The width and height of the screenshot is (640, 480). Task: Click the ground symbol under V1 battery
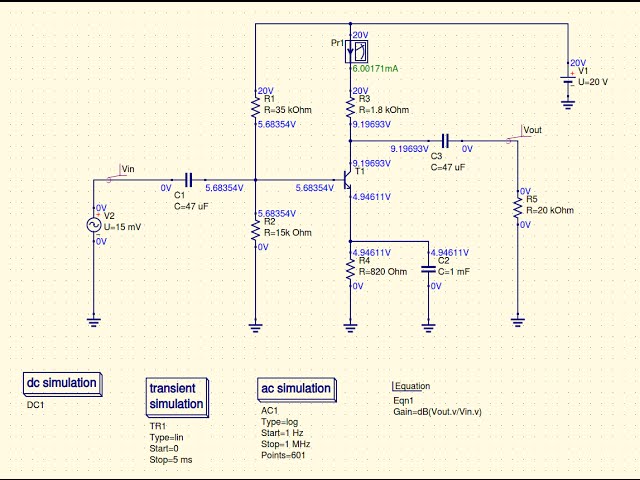(568, 104)
